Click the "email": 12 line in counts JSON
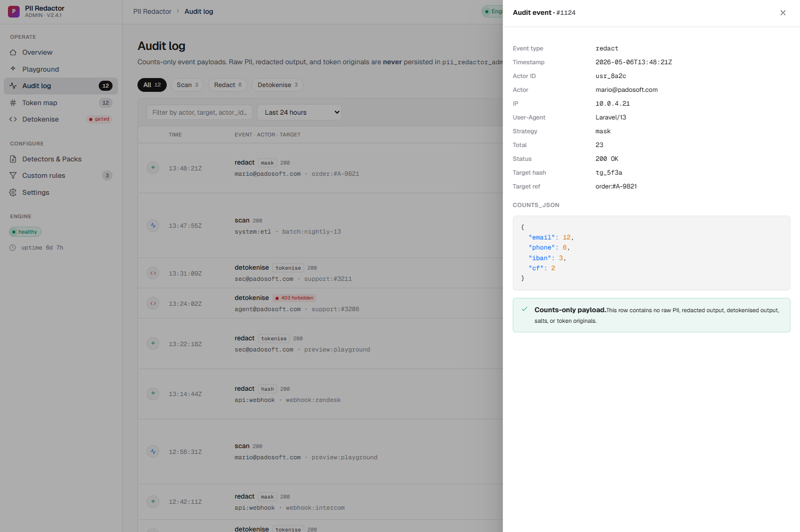Image resolution: width=800 pixels, height=532 pixels. point(551,237)
